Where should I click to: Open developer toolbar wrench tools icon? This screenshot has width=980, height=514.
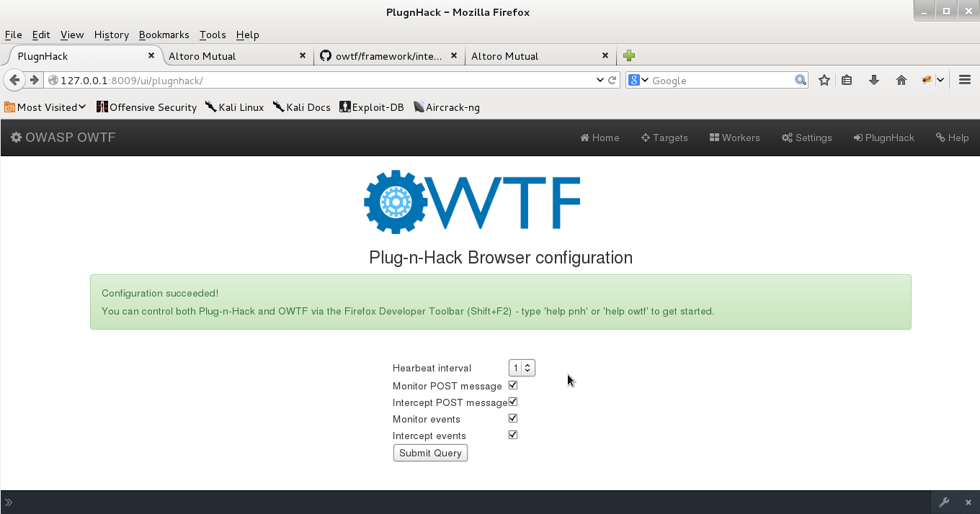click(x=944, y=502)
